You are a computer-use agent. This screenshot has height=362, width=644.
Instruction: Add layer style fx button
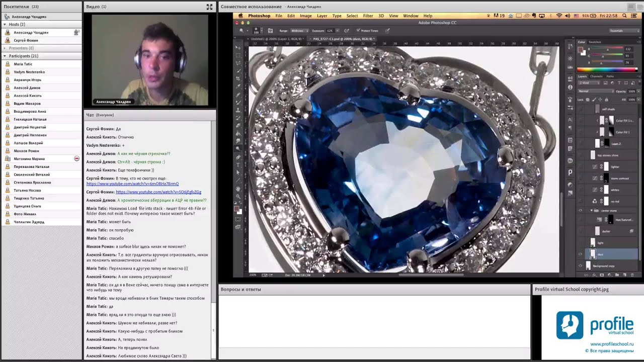(x=595, y=275)
